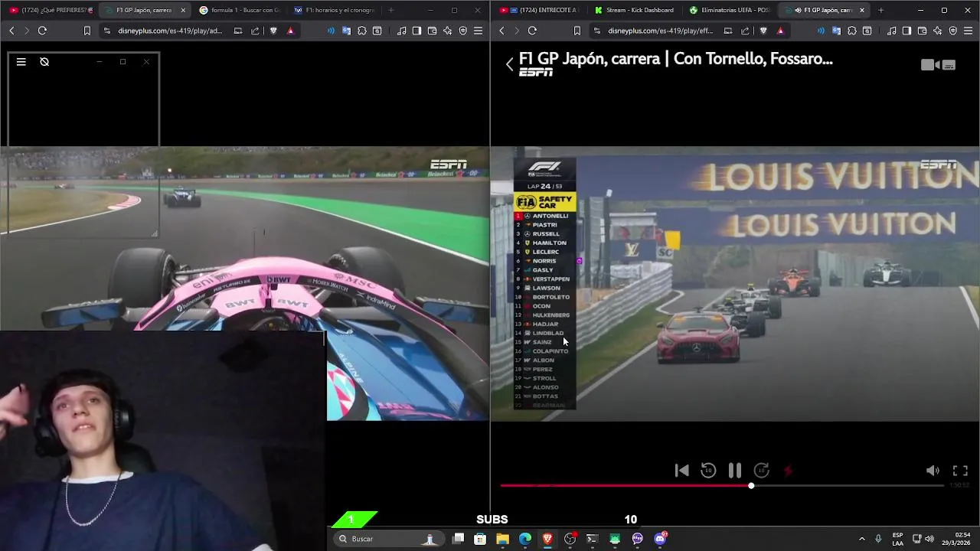Go back in right browser window
This screenshot has height=551, width=980.
point(501,31)
